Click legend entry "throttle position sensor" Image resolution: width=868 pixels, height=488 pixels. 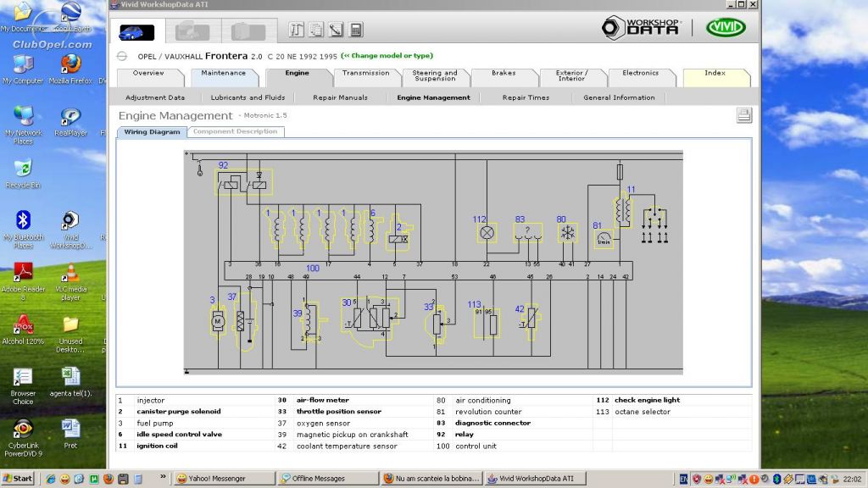pos(339,412)
